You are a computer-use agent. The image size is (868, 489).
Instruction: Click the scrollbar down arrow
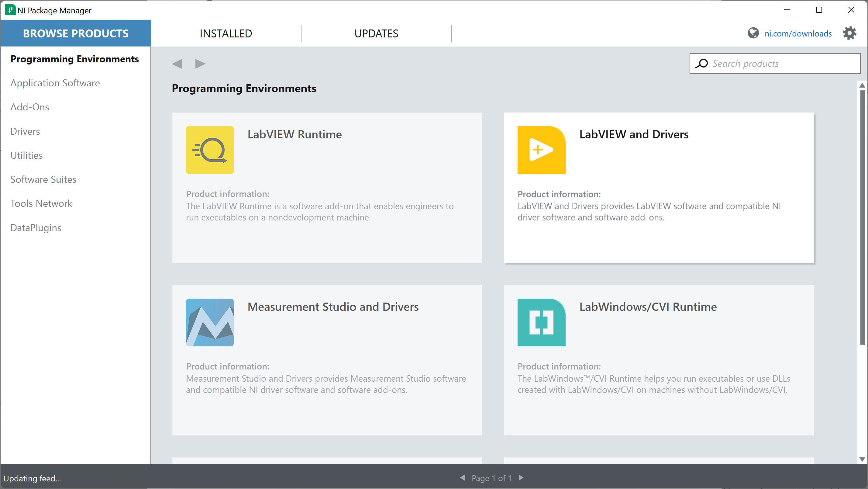[862, 459]
